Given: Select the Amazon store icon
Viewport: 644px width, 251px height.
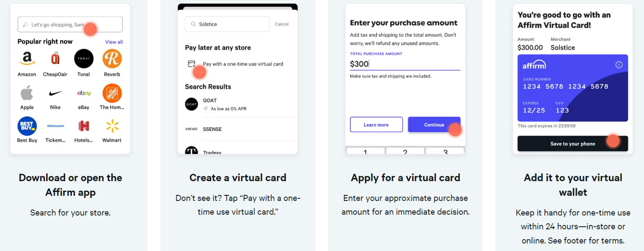Looking at the screenshot, I should (27, 59).
